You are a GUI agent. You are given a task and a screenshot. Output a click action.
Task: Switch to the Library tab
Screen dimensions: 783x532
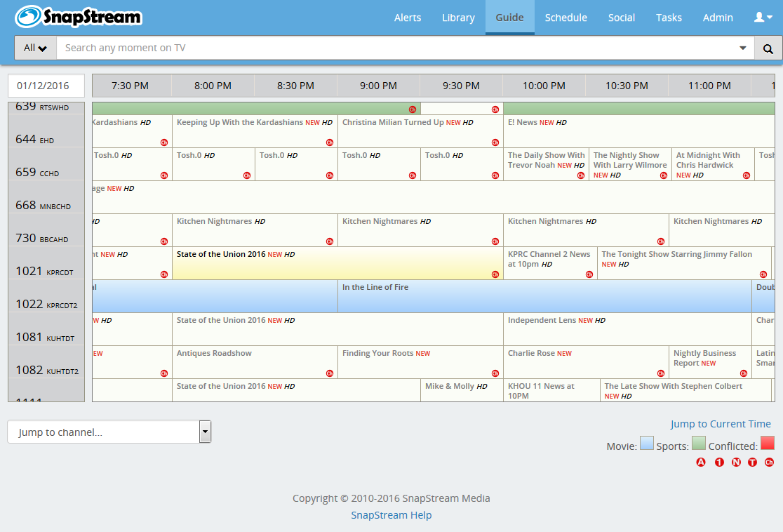458,18
